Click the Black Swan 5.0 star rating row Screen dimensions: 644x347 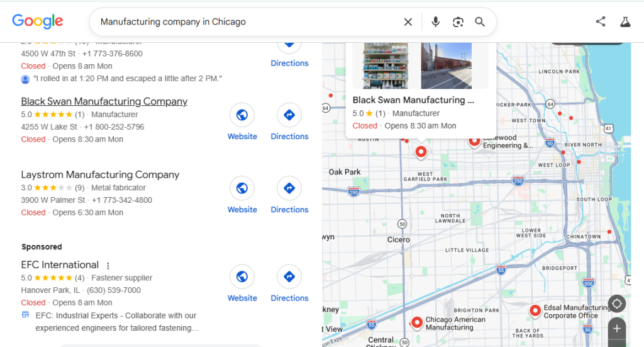click(79, 114)
